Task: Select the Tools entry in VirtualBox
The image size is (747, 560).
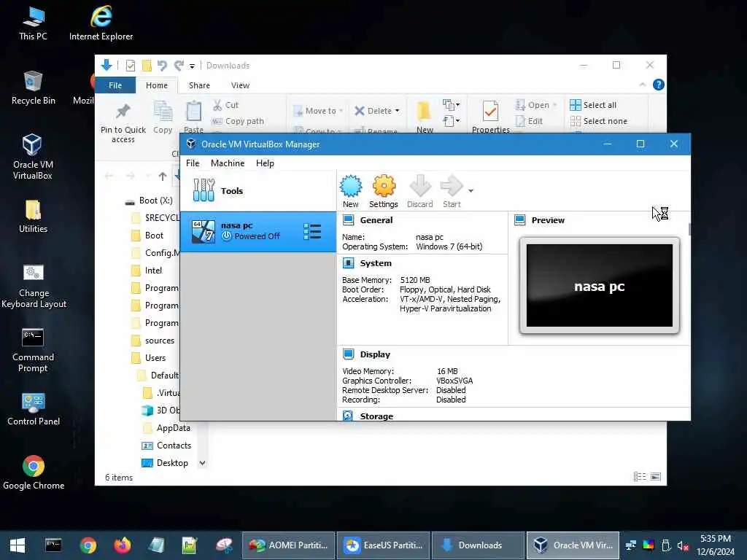Action: click(x=258, y=191)
